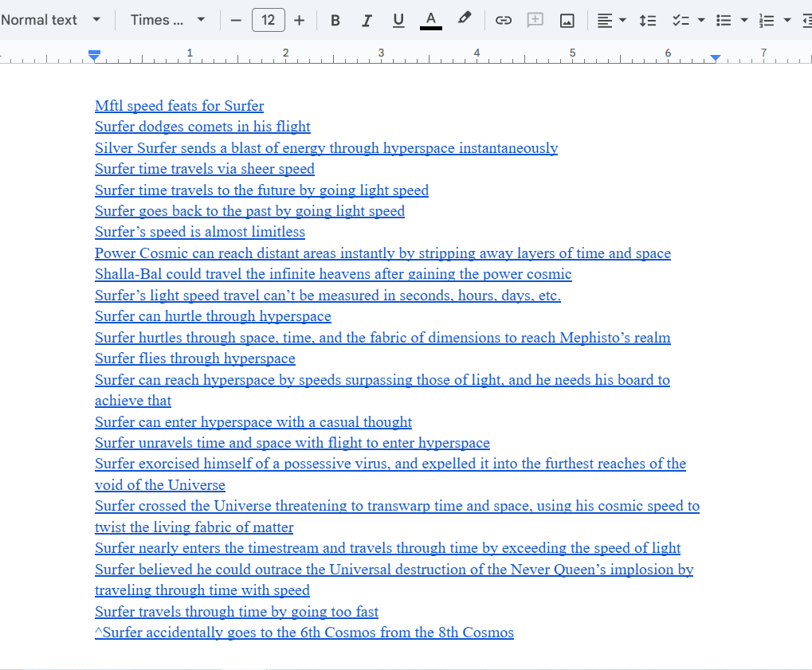Viewport: 812px width, 670px height.
Task: Open Surfer unravels time and space link
Action: click(x=292, y=443)
